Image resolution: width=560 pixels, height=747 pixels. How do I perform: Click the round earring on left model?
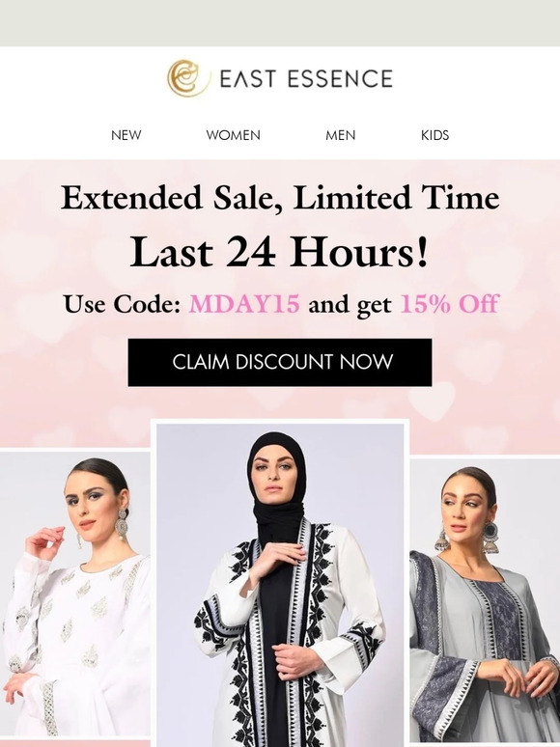click(122, 523)
